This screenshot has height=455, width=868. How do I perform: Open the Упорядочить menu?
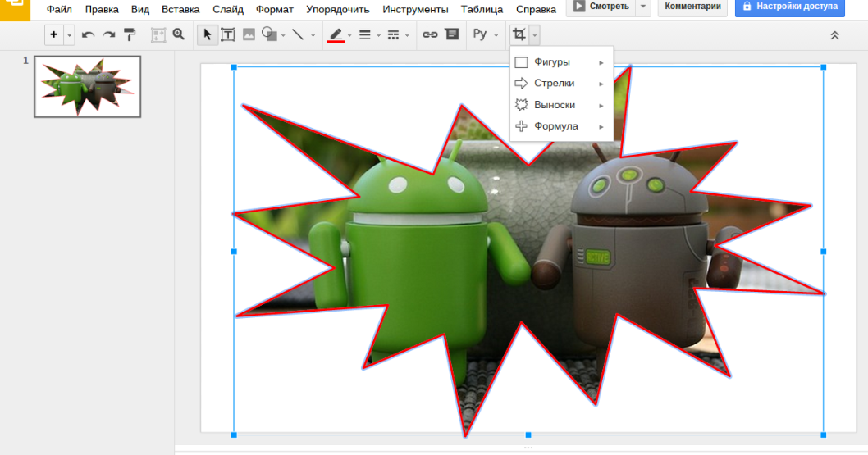pyautogui.click(x=338, y=9)
